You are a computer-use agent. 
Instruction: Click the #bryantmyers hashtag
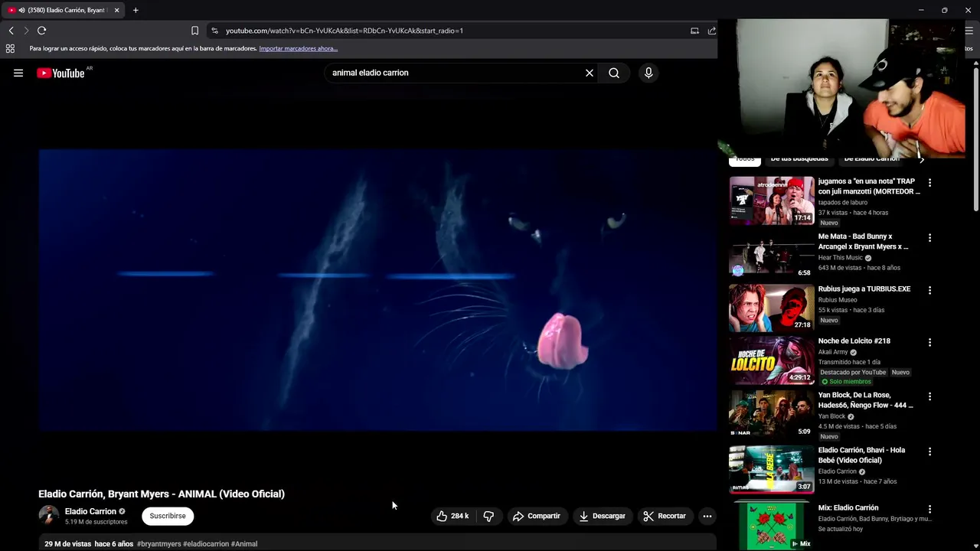click(x=159, y=544)
